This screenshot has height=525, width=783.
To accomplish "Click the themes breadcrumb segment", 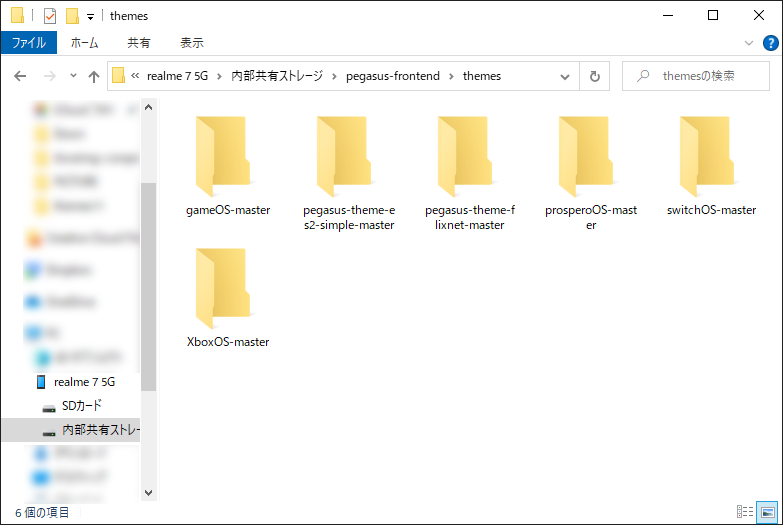I will point(481,76).
